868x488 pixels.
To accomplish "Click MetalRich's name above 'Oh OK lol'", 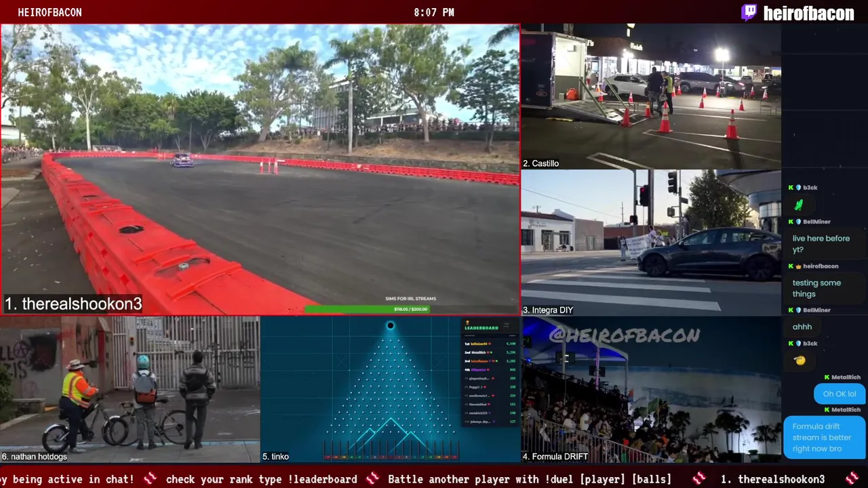I will 846,378.
